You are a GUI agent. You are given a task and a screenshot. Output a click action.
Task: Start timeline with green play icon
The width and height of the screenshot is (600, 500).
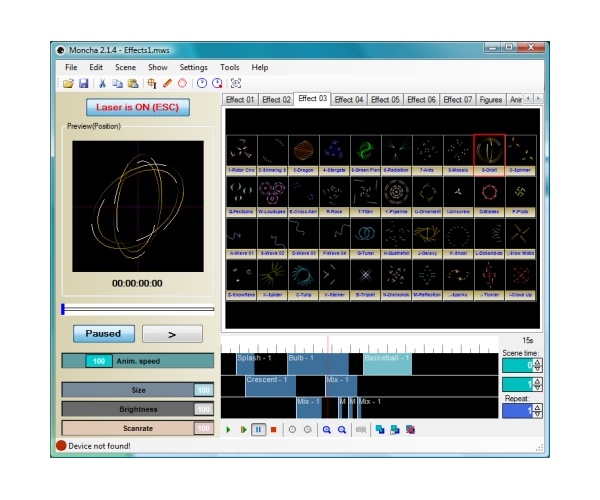(x=228, y=430)
